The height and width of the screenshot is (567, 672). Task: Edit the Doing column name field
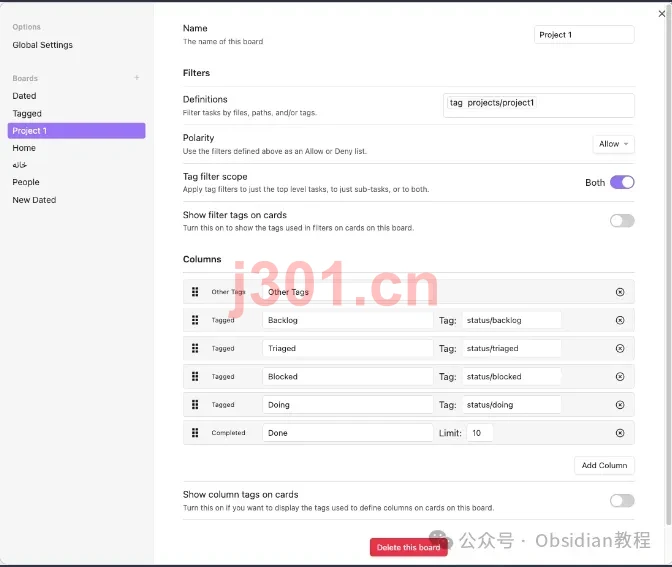348,405
